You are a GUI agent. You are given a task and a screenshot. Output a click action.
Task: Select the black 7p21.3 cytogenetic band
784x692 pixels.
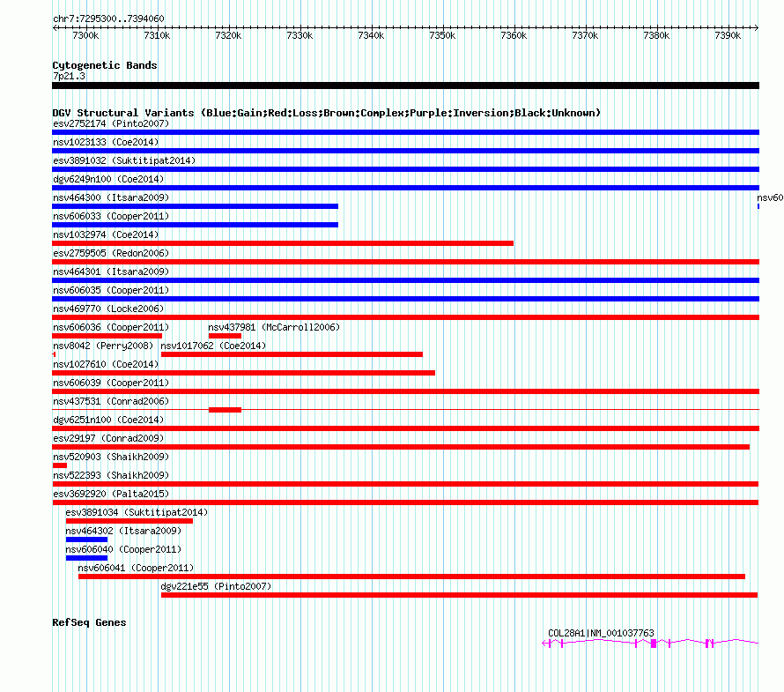[405, 86]
